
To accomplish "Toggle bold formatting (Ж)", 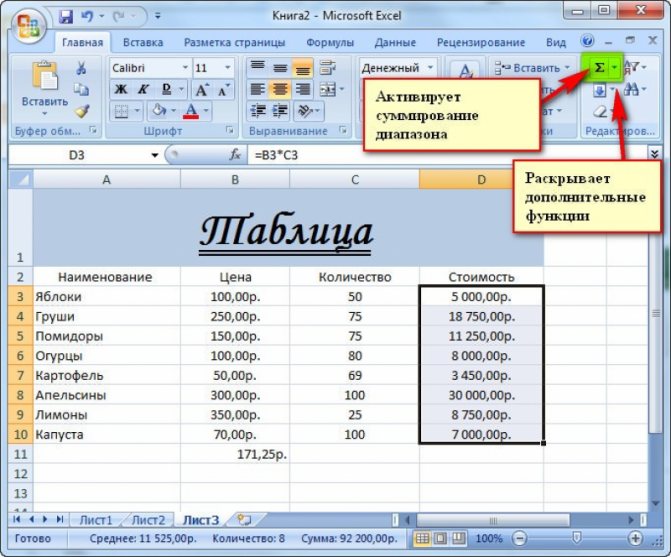I will [121, 89].
